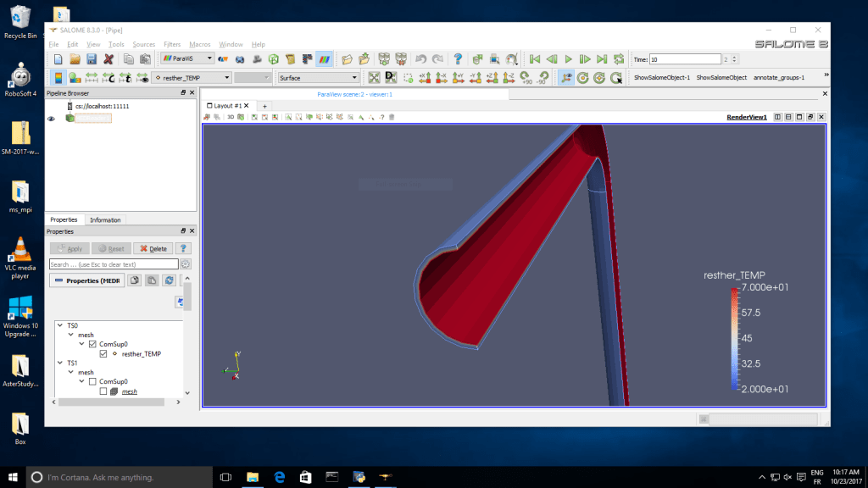Switch to the Information tab
Image resolution: width=868 pixels, height=488 pixels.
click(105, 220)
